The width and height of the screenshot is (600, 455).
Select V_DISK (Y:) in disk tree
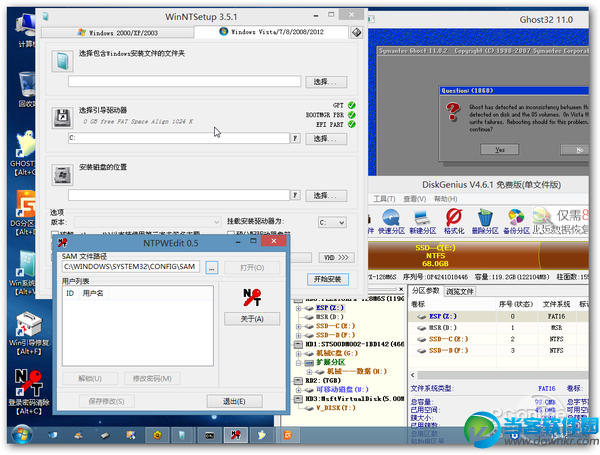tap(336, 408)
